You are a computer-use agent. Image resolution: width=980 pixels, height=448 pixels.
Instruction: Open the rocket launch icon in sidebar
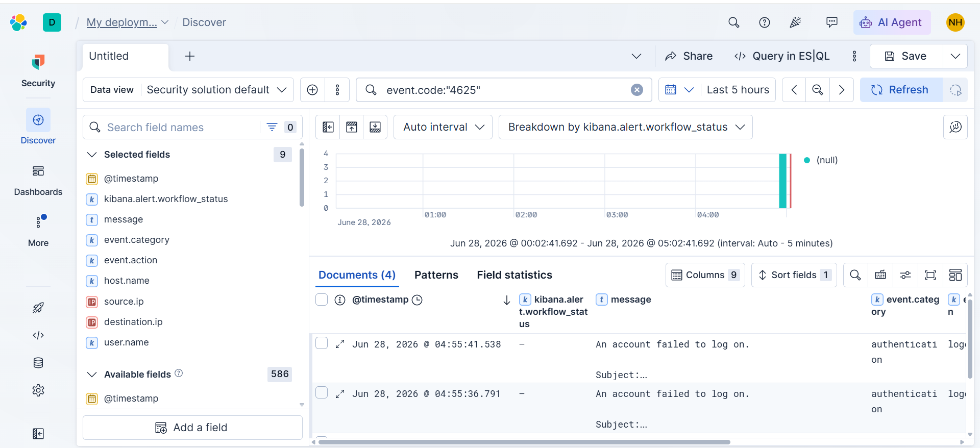[38, 308]
